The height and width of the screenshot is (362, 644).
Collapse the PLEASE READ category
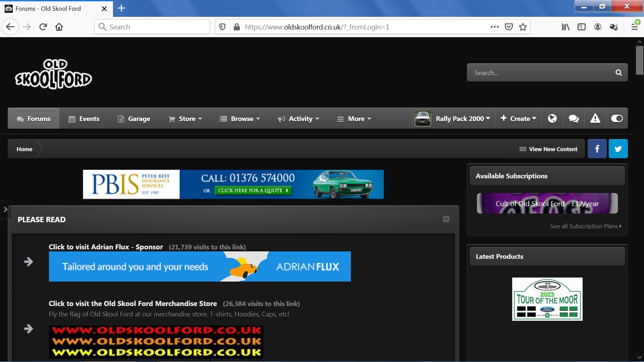click(446, 219)
